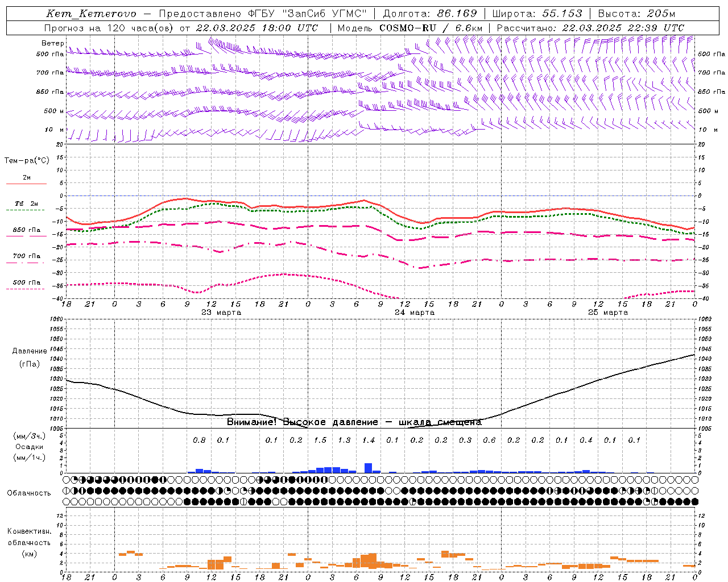The height and width of the screenshot is (582, 728).
Task: Click the 1.3 three-hour precipitation value
Action: coord(344,440)
